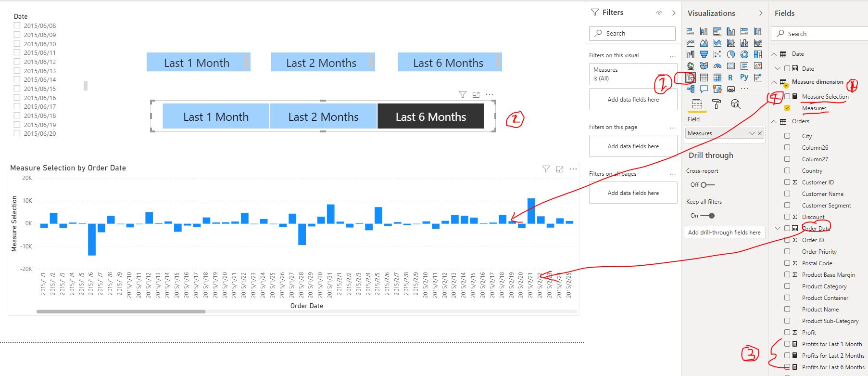868x376 pixels.
Task: Open the Analytics magnifier tab
Action: (735, 104)
